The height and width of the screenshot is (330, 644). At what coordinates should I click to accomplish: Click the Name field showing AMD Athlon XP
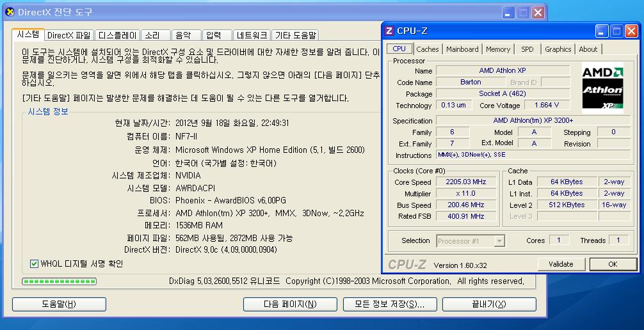tap(503, 70)
